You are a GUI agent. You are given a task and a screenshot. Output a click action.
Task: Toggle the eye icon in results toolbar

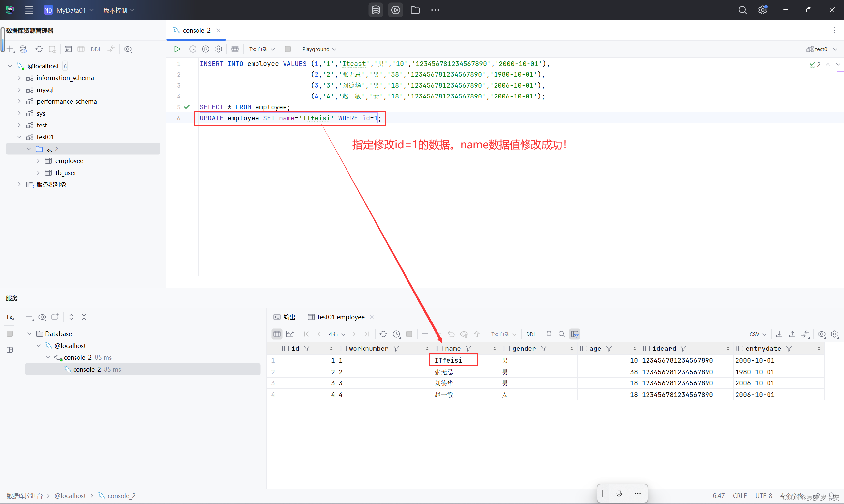[822, 334]
